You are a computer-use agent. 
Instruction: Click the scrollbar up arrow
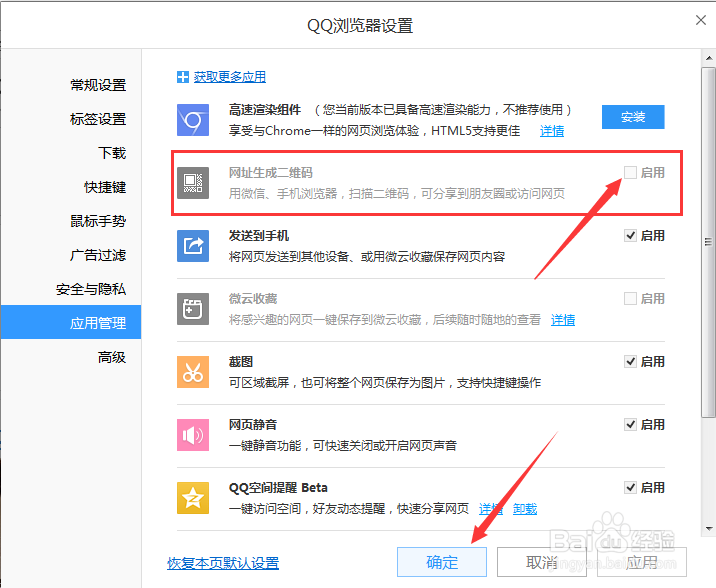709,58
